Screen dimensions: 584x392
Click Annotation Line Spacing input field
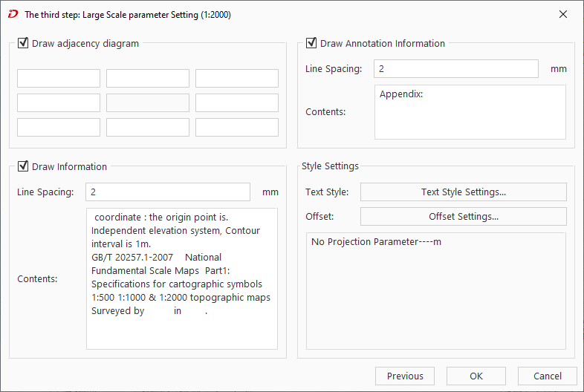coord(456,69)
